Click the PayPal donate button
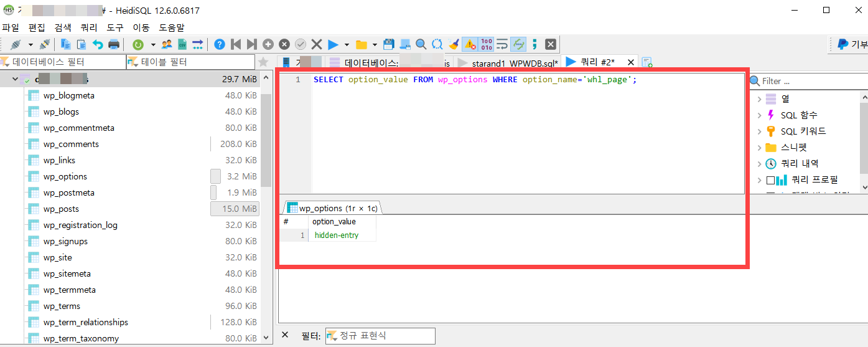Image resolution: width=868 pixels, height=347 pixels. (852, 44)
